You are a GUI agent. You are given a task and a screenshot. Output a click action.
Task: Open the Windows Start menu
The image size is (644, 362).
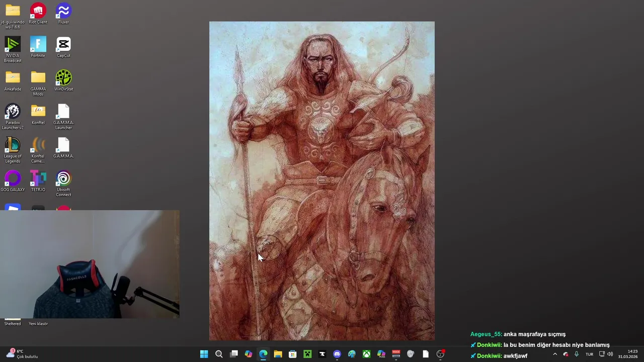tap(204, 354)
